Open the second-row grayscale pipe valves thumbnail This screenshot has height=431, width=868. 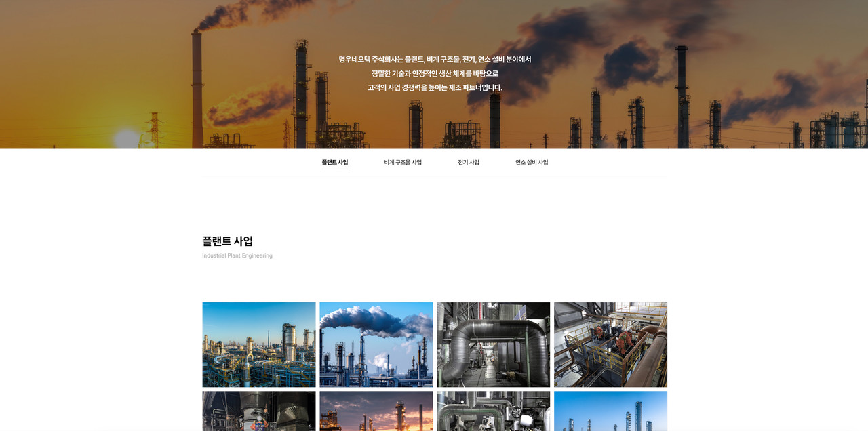coord(494,411)
